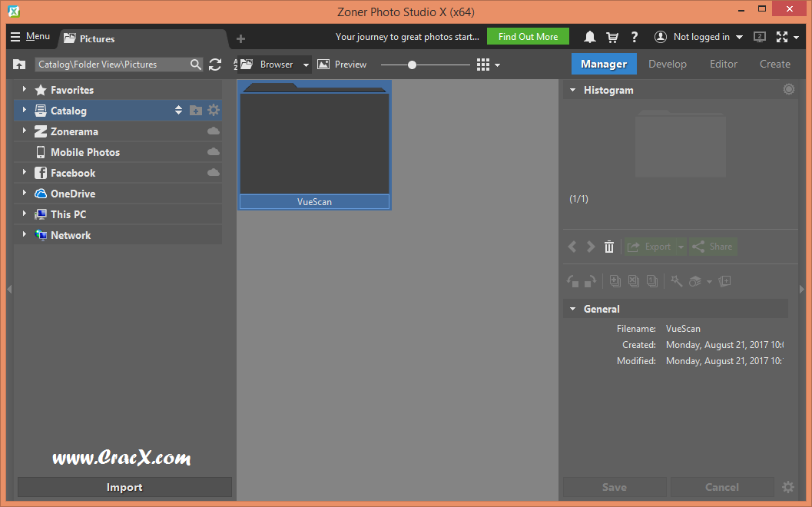Select Catalog in the navigator
This screenshot has height=507, width=812.
(68, 111)
